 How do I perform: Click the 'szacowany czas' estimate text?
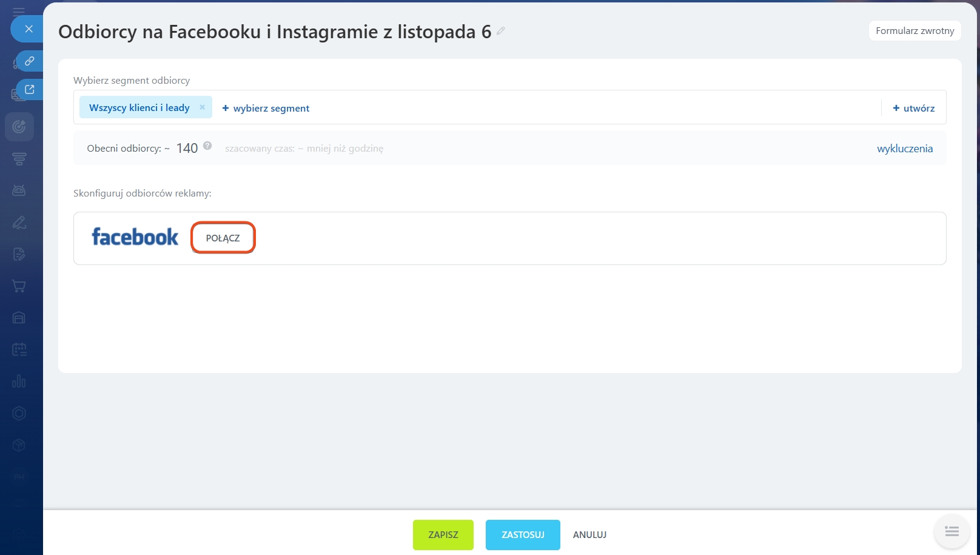[x=304, y=149]
